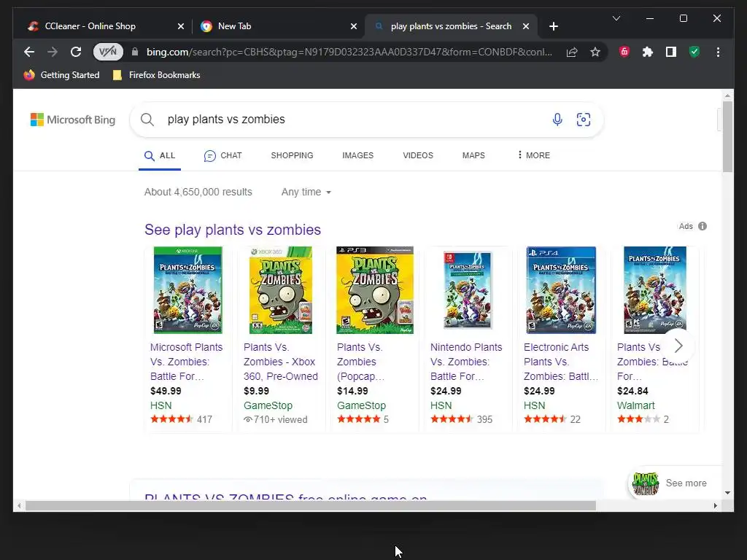Open the browser three-dot menu
The height and width of the screenshot is (560, 747).
point(718,52)
